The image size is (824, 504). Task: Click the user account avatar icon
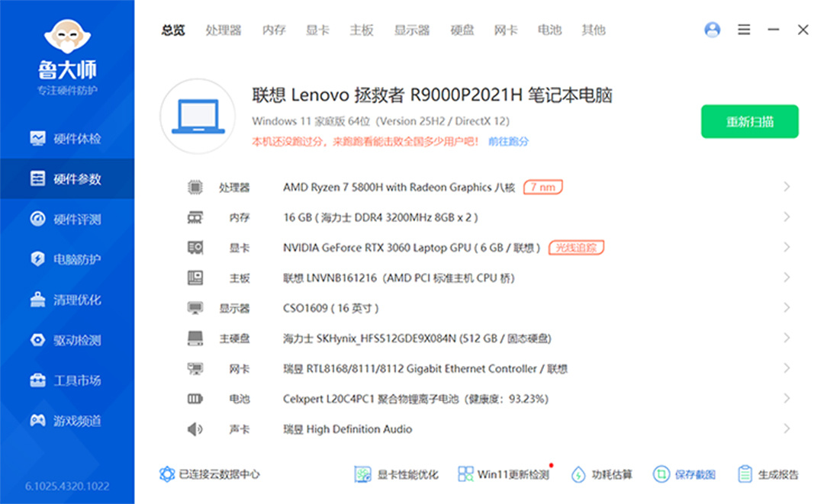[x=712, y=30]
